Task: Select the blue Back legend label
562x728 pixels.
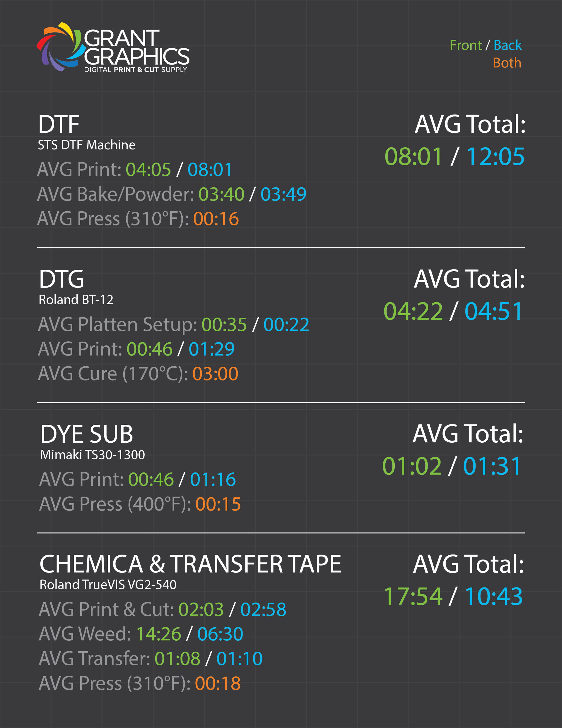Action: tap(507, 45)
